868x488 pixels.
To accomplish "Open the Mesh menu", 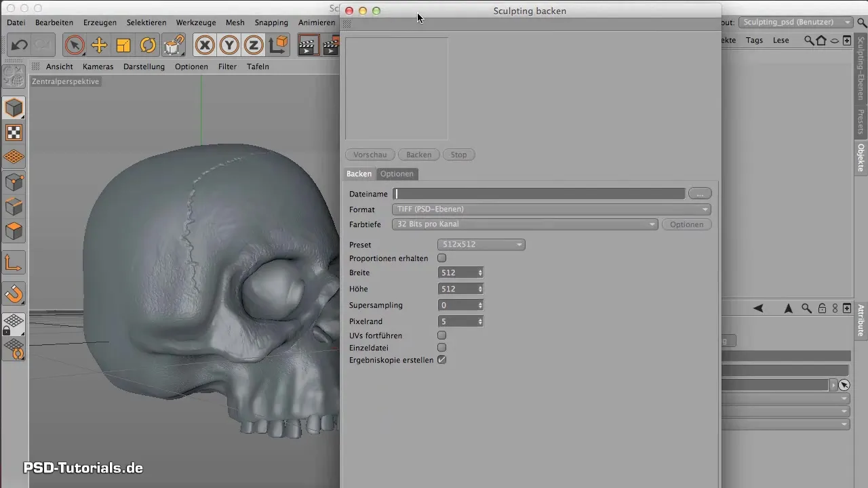I will [235, 22].
